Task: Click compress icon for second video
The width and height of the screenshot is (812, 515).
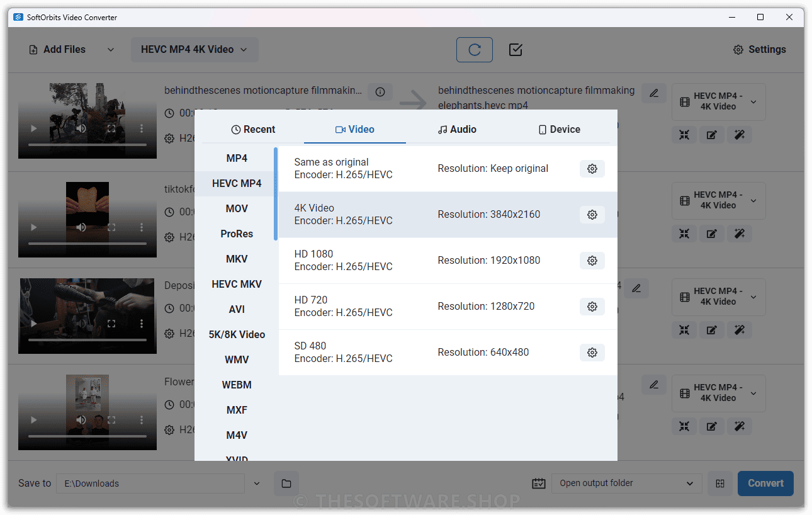Action: tap(684, 234)
